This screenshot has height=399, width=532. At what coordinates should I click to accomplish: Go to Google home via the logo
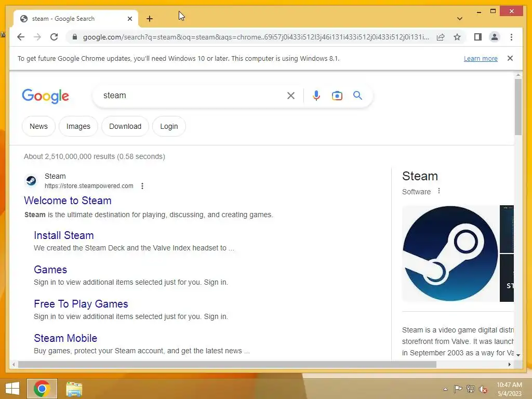coord(46,96)
